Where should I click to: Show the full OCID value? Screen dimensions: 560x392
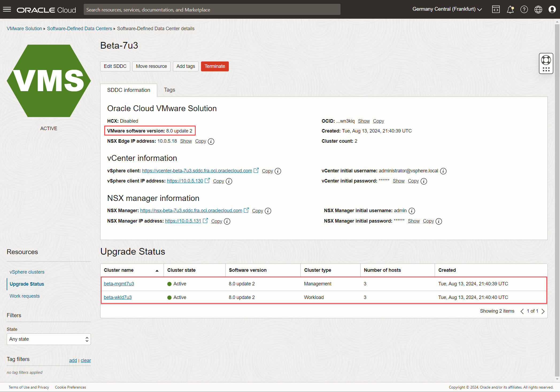364,121
